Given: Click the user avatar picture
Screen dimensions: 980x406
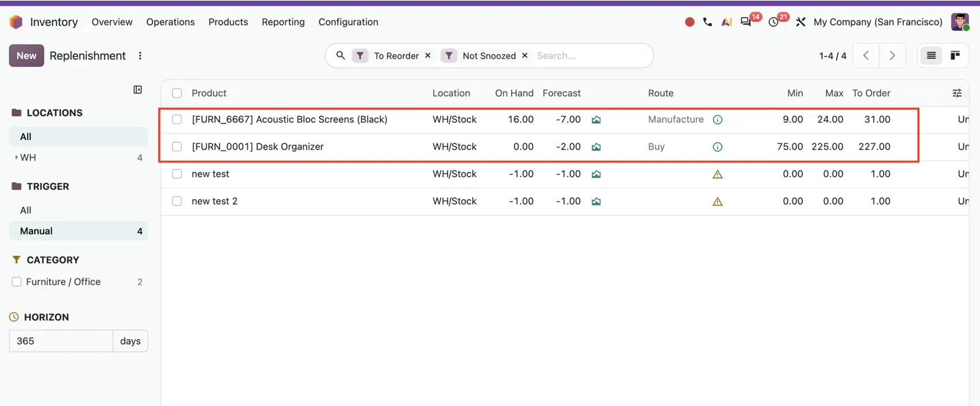Looking at the screenshot, I should [960, 22].
